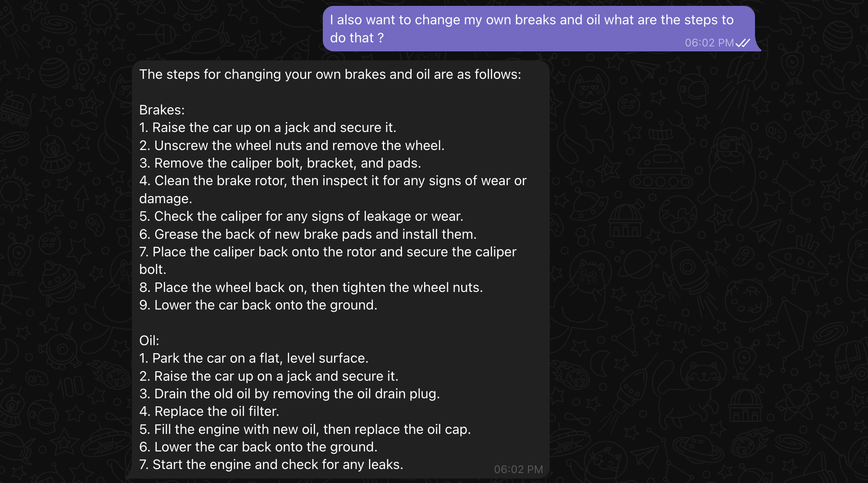
Task: Click the "Replace the oil filter" step
Action: point(209,411)
